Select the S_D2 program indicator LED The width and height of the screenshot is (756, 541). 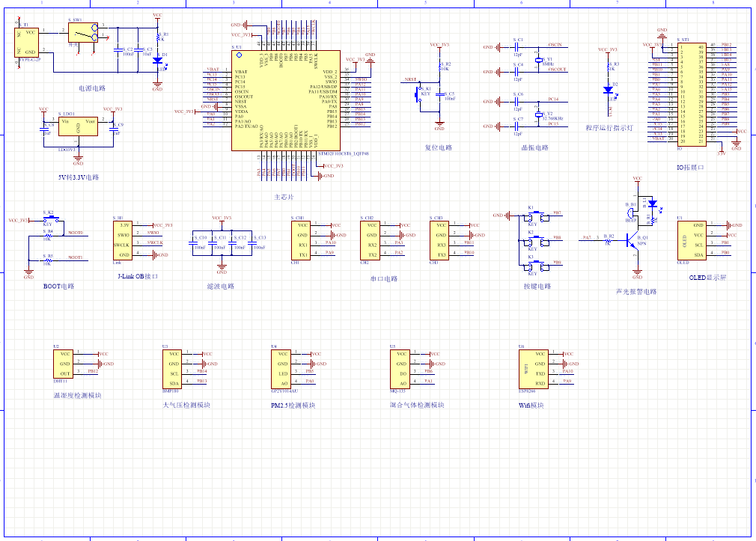[609, 89]
